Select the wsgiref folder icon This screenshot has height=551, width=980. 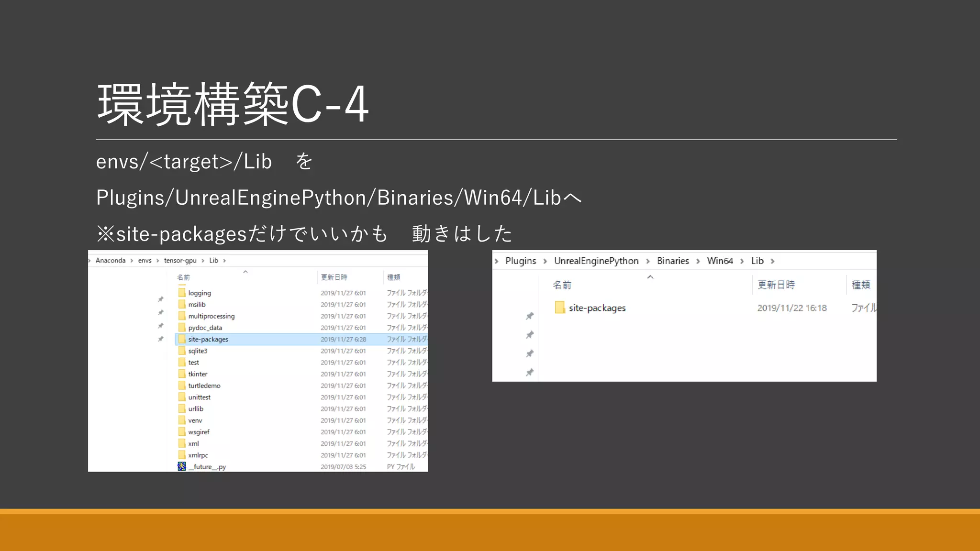pyautogui.click(x=182, y=432)
